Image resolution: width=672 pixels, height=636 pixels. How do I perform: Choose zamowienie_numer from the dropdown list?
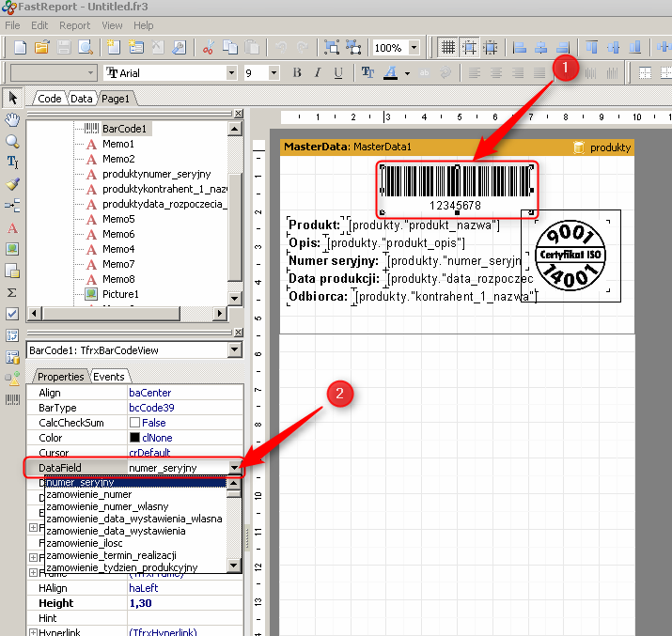[x=89, y=494]
